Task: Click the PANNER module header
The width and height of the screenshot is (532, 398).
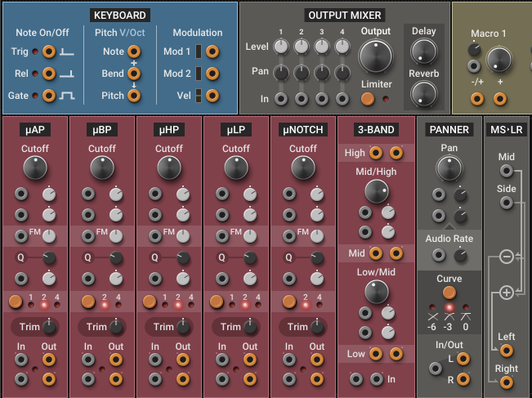Action: click(449, 129)
